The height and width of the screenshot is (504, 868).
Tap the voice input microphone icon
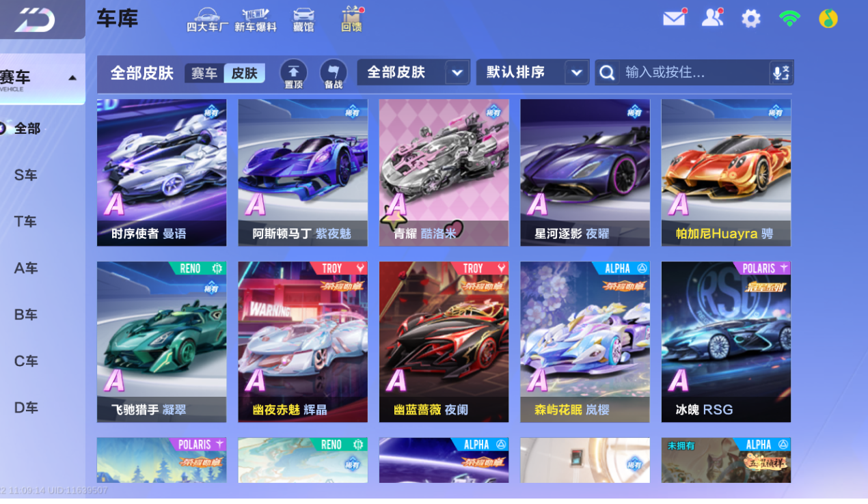pos(780,72)
